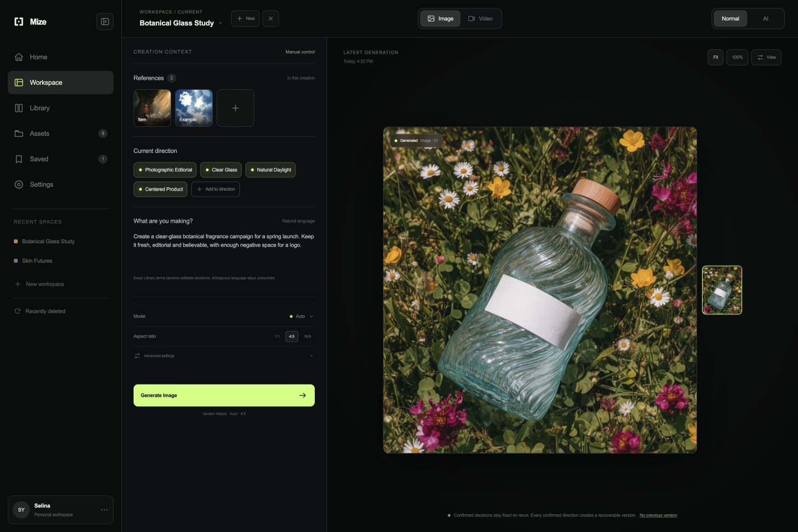Click the New button in header
Image resolution: width=798 pixels, height=532 pixels.
point(245,18)
